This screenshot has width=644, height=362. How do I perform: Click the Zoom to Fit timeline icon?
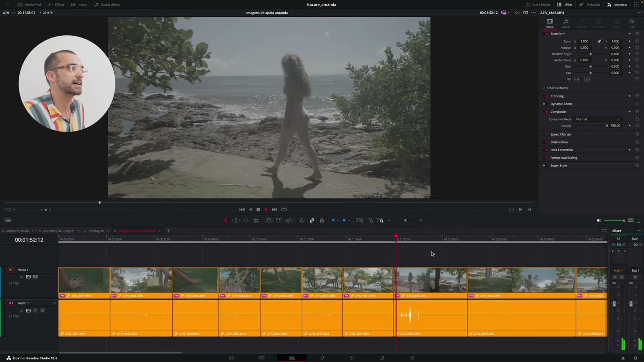[x=360, y=220]
